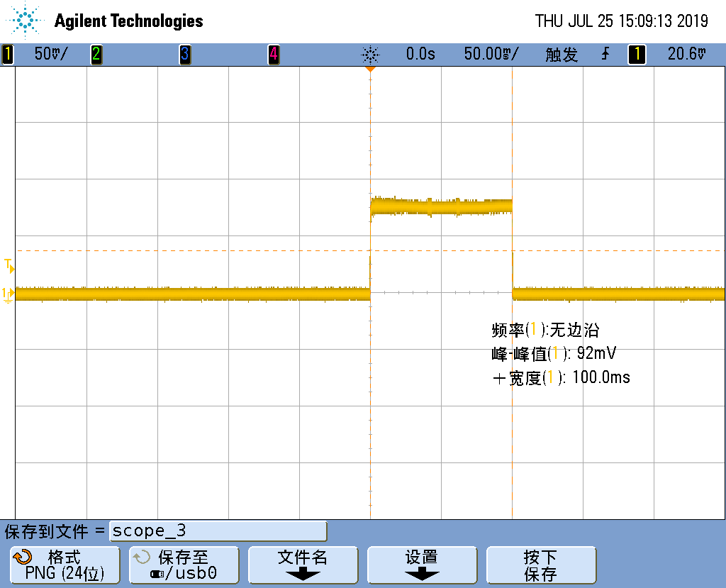The image size is (726, 588).
Task: Enable channel 4 display
Action: coord(274,53)
